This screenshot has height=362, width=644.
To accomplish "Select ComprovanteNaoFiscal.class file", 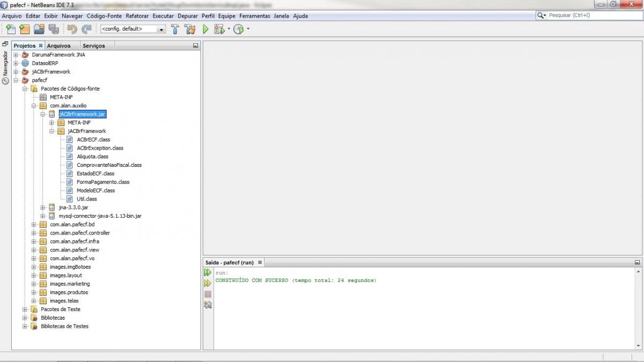I will point(109,165).
